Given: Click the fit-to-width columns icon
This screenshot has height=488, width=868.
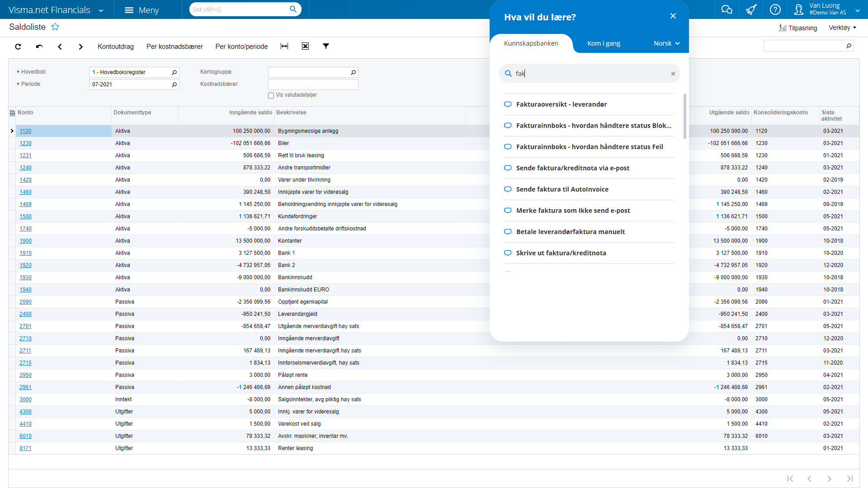Looking at the screenshot, I should [284, 46].
